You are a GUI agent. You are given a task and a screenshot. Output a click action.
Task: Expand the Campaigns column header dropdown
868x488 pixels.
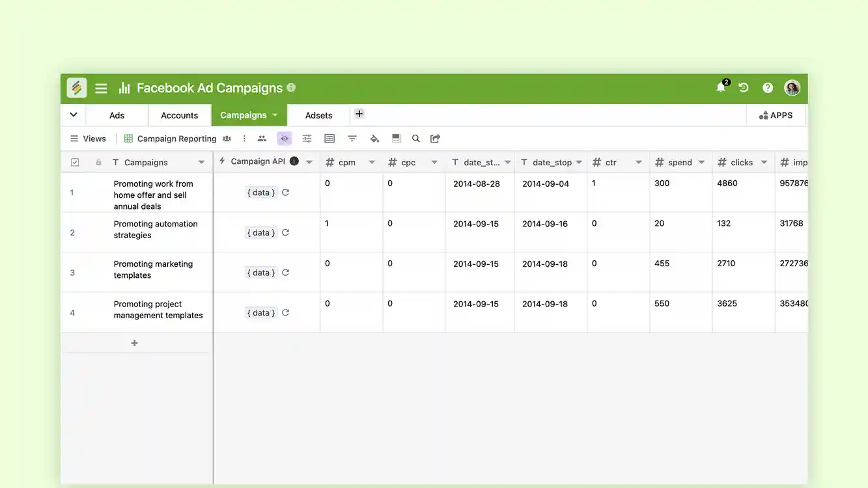[x=201, y=163]
